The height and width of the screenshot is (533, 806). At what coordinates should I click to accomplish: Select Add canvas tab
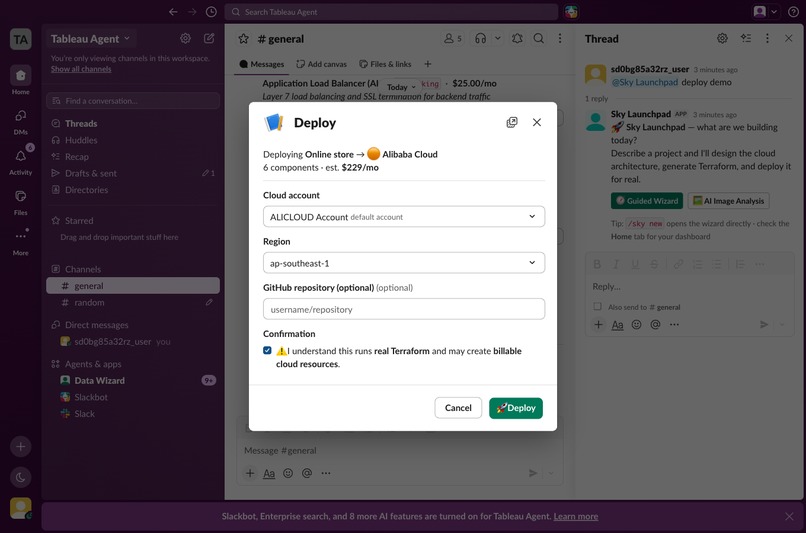click(322, 64)
